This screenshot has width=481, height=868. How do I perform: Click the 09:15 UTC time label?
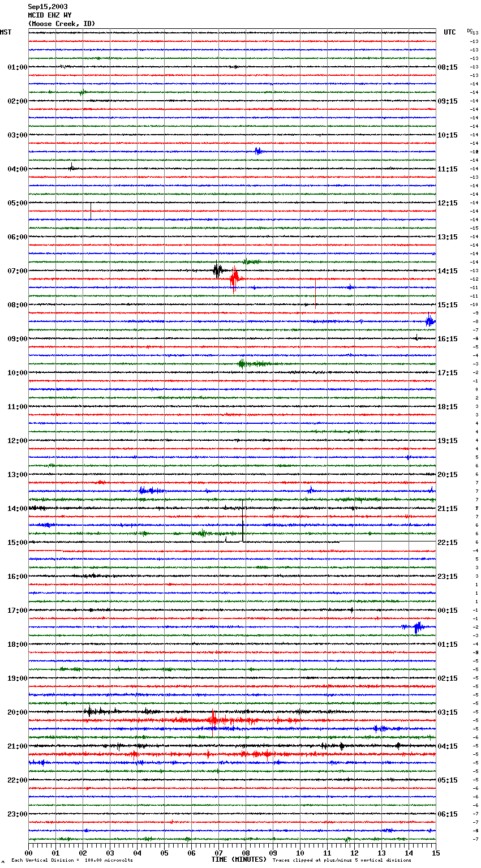[448, 101]
